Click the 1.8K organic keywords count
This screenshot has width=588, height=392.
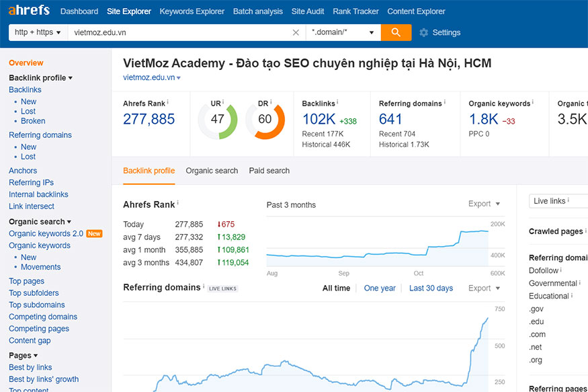coord(483,119)
